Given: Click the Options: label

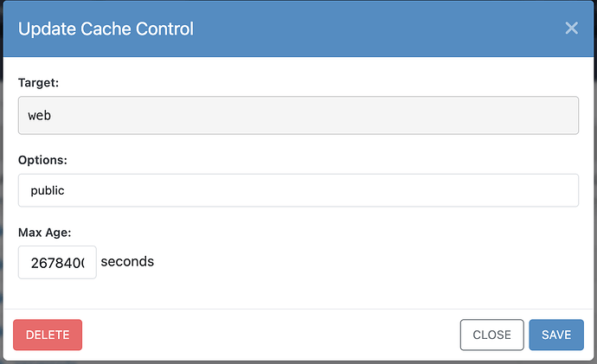Looking at the screenshot, I should pyautogui.click(x=42, y=160).
